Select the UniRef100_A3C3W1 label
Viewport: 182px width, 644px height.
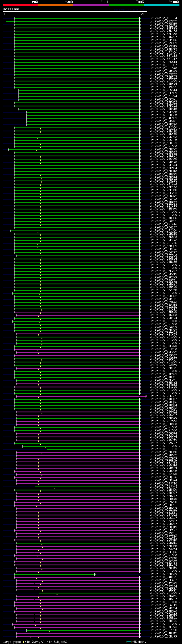tap(163, 99)
